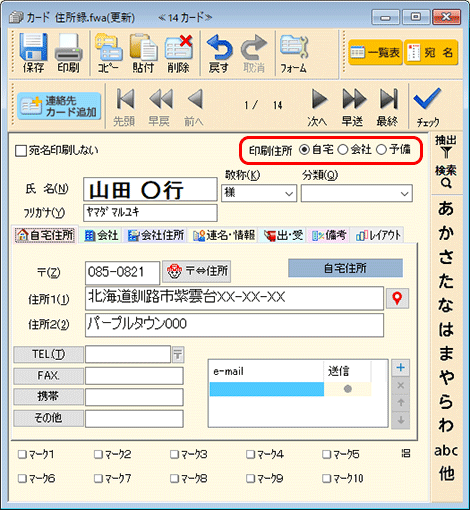470x510 pixels.
Task: Check the マーク4 checkbox
Action: click(x=250, y=454)
